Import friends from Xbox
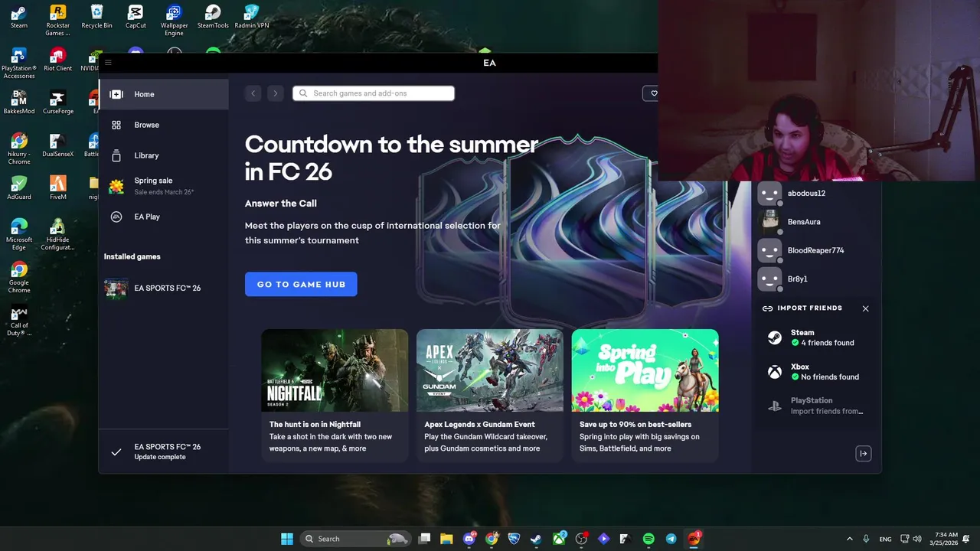 click(x=816, y=372)
